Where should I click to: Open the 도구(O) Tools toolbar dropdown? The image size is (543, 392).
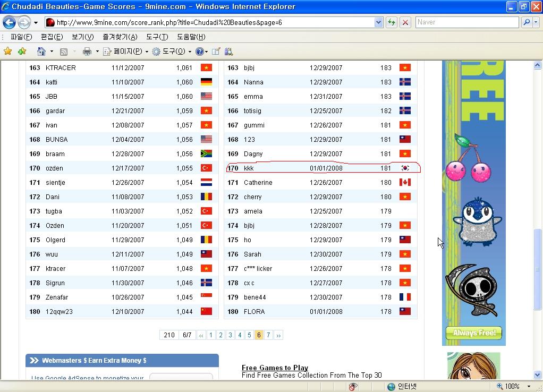pos(172,52)
